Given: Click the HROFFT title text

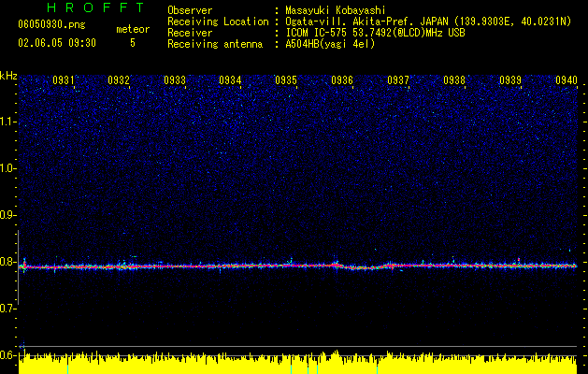Looking at the screenshot, I should pos(95,7).
